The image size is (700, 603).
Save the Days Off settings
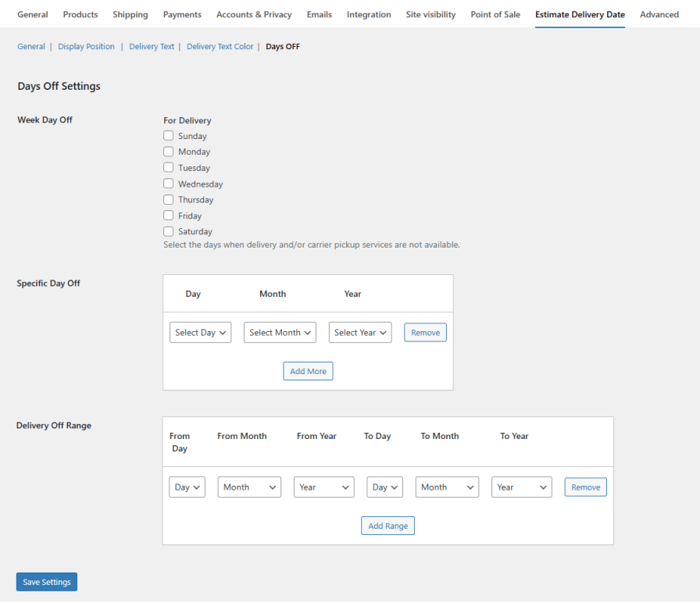point(46,581)
